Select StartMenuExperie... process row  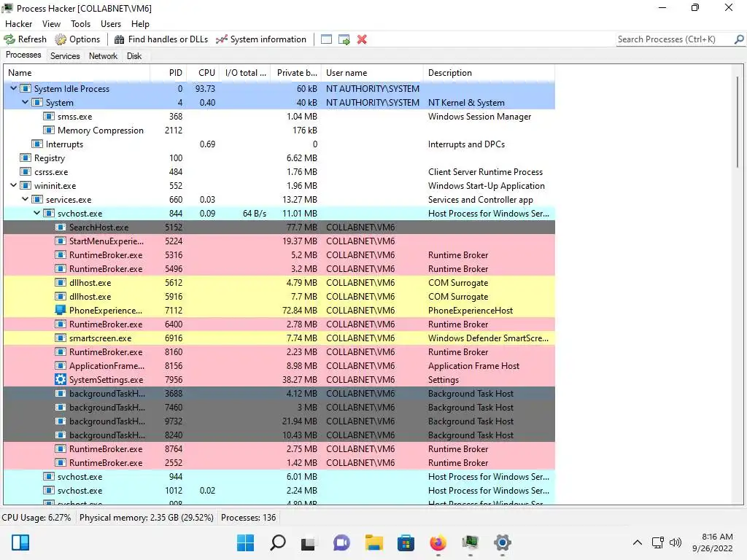[x=279, y=241]
